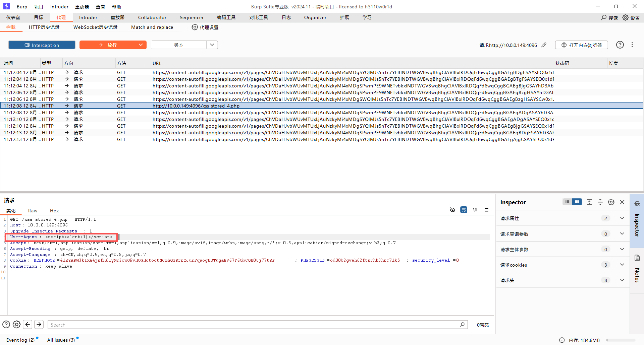This screenshot has height=345, width=644.
Task: Open All issues (3)
Action: (61, 340)
